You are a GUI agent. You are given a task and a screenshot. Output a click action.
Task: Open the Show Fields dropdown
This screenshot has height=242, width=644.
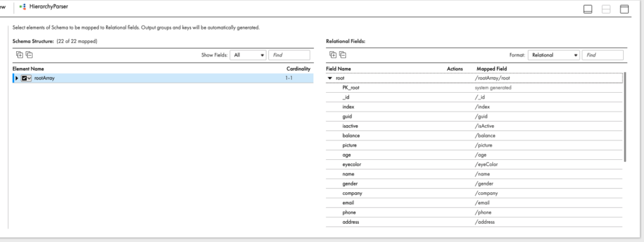248,54
